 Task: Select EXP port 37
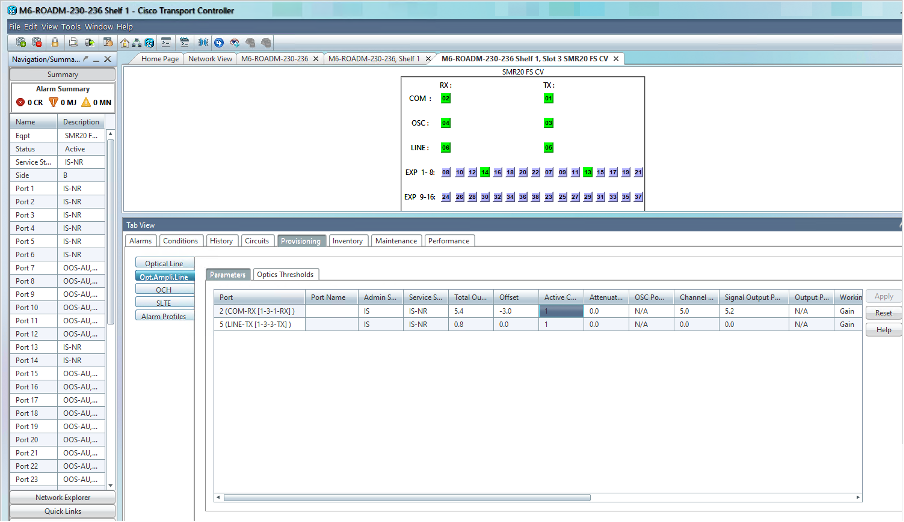pyautogui.click(x=638, y=197)
